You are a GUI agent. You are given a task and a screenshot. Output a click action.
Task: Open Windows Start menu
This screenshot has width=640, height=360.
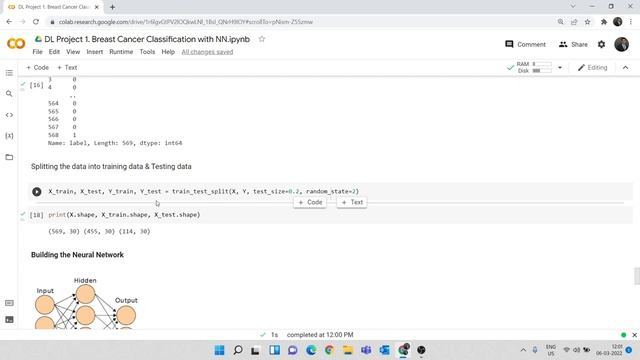220,350
